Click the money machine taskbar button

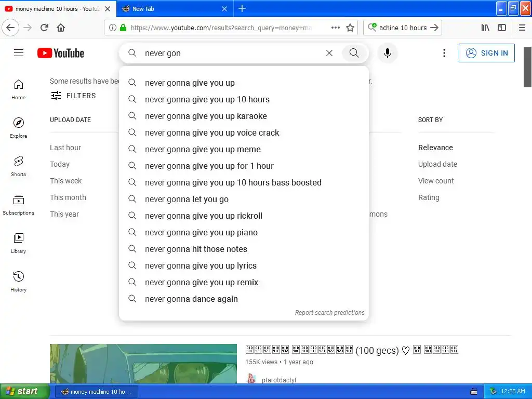[x=96, y=392]
